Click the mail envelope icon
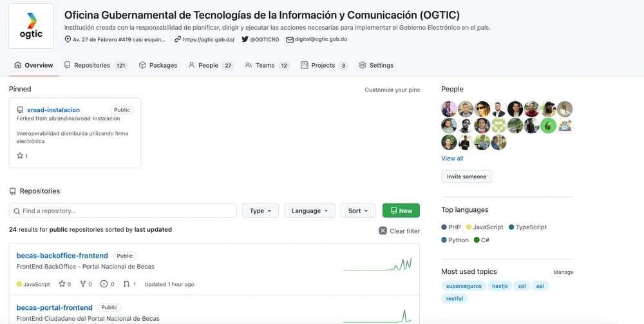The width and height of the screenshot is (644, 324). pos(290,39)
